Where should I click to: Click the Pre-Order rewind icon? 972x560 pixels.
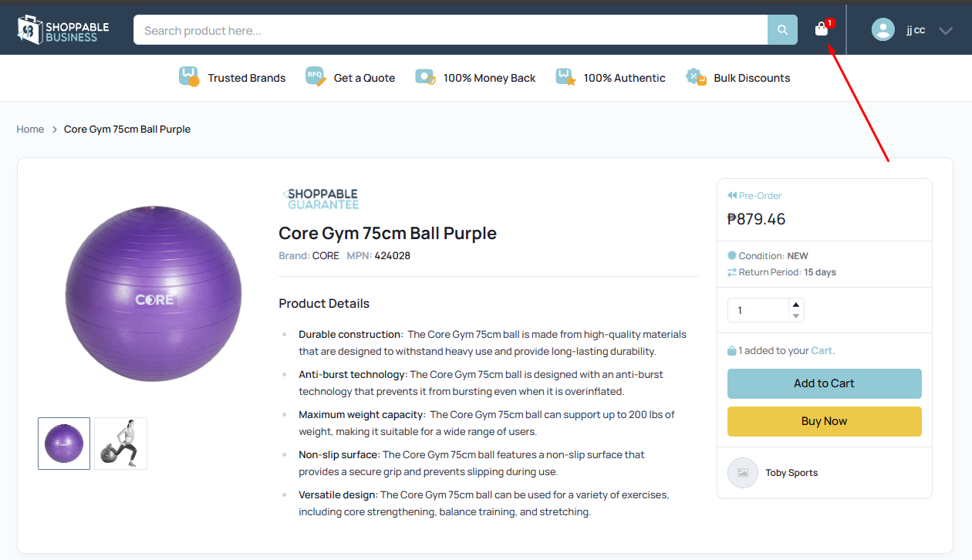732,195
